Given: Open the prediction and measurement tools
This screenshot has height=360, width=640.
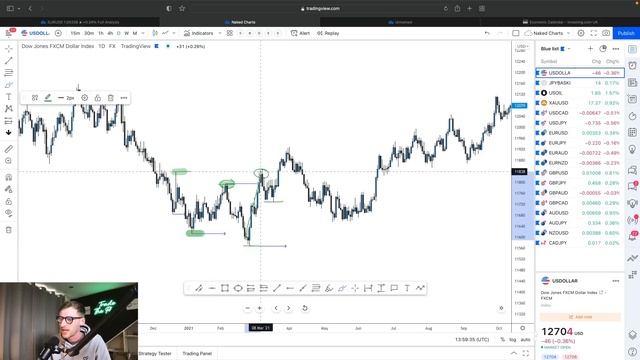Looking at the screenshot, I should point(9,121).
